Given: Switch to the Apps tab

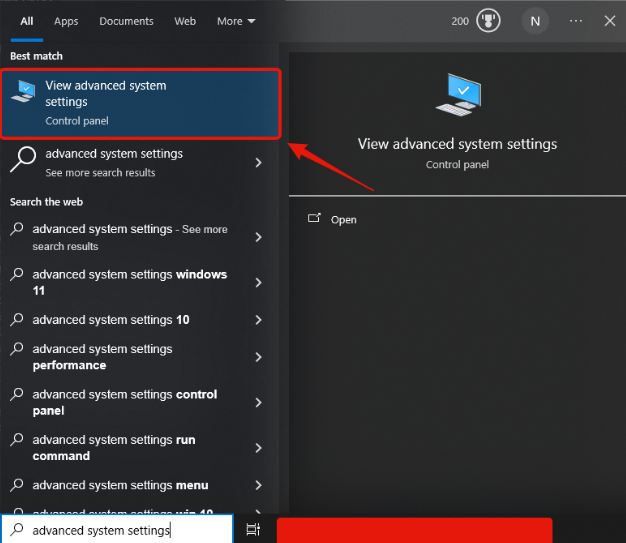Looking at the screenshot, I should click(x=66, y=21).
